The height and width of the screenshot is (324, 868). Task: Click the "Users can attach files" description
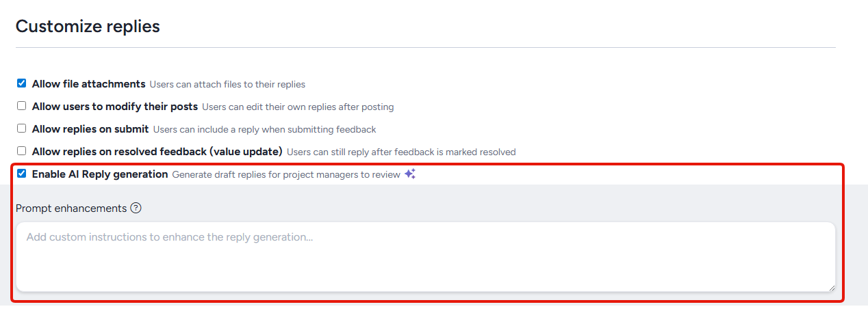(227, 85)
